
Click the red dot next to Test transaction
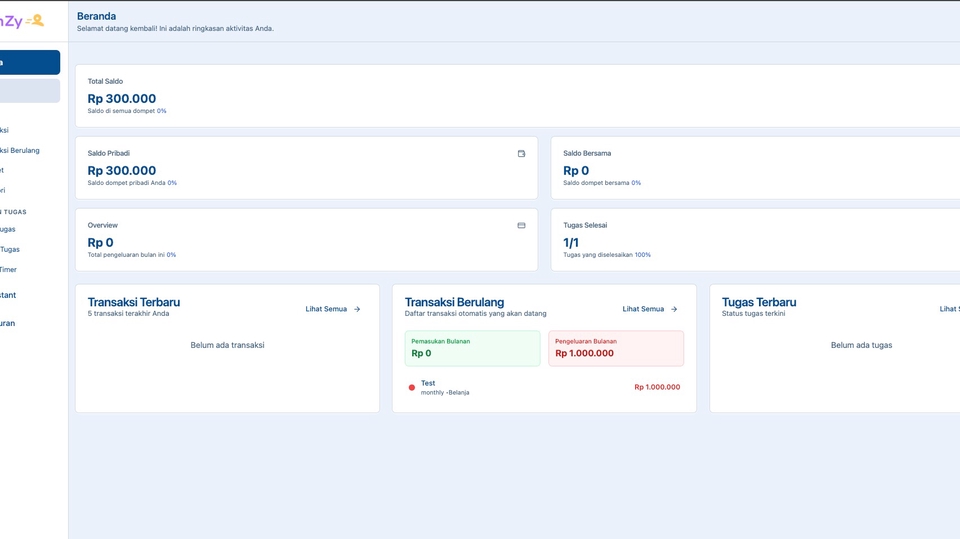[411, 388]
